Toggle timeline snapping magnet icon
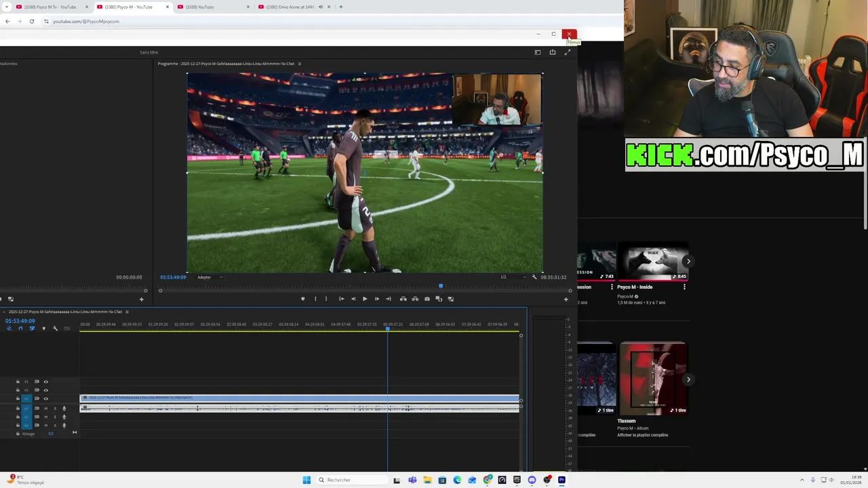Screen dimensions: 868x488 point(20,329)
